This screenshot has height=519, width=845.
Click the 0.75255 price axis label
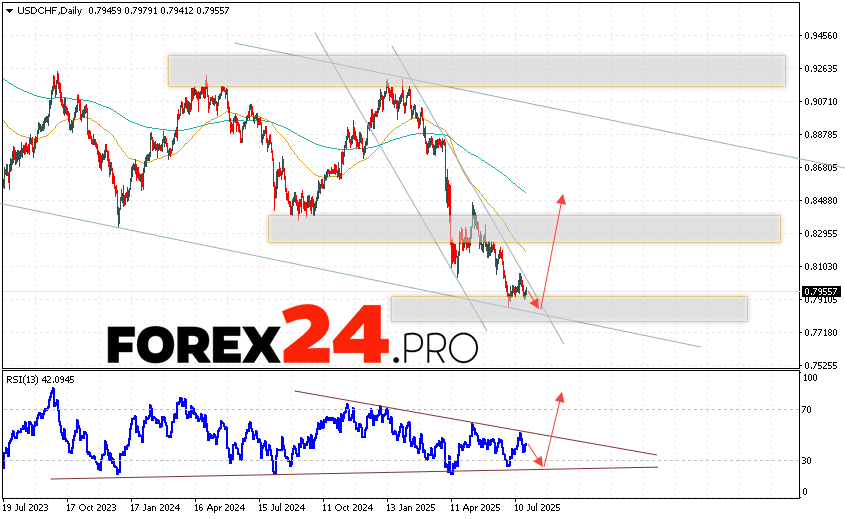point(822,365)
